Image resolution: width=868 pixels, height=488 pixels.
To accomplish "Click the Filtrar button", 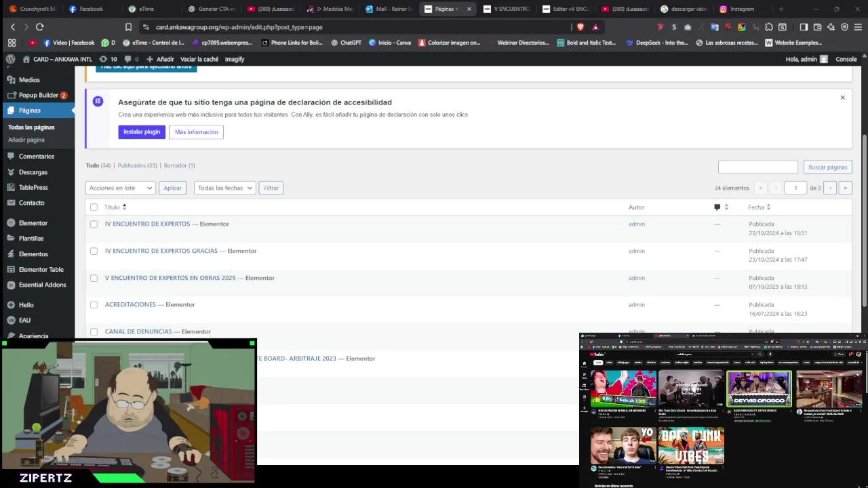I will point(271,188).
